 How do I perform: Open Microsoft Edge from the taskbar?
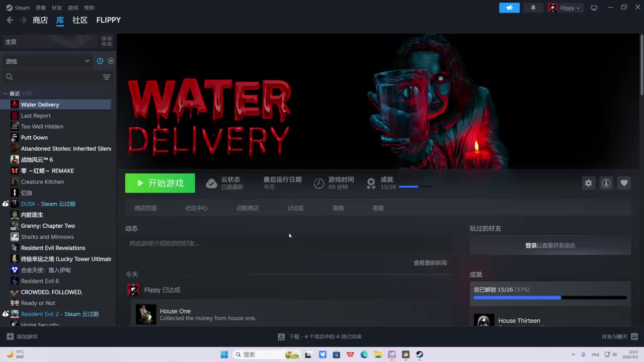click(364, 354)
